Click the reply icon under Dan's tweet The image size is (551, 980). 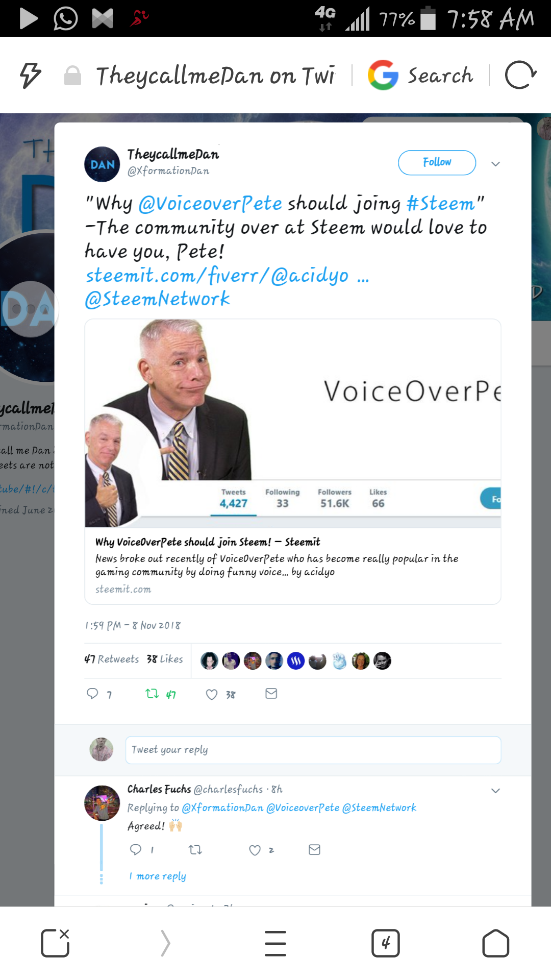[92, 694]
